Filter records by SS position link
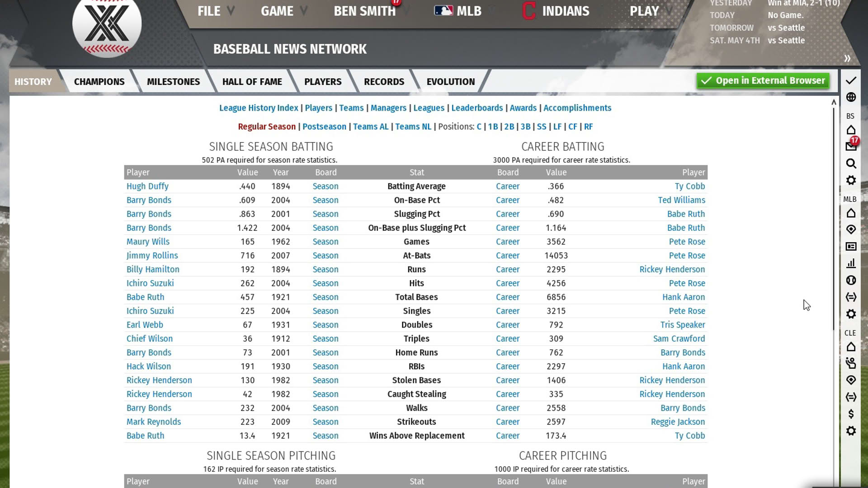The image size is (868, 488). point(542,127)
